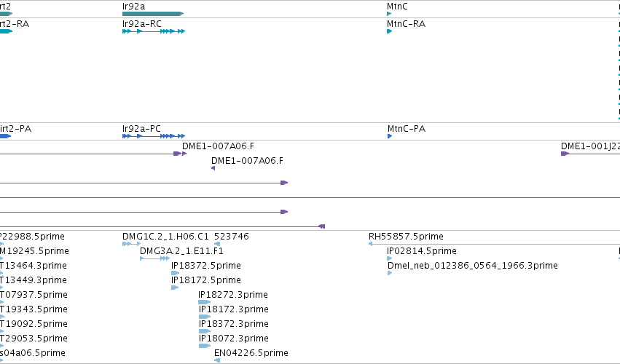Select the Ir92a-PC protein label

(141, 129)
